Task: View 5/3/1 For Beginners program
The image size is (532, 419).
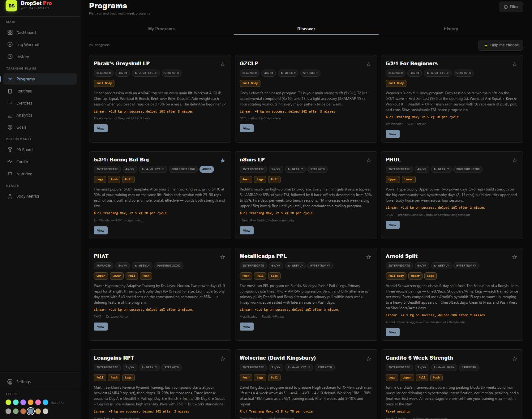Action: [393, 134]
